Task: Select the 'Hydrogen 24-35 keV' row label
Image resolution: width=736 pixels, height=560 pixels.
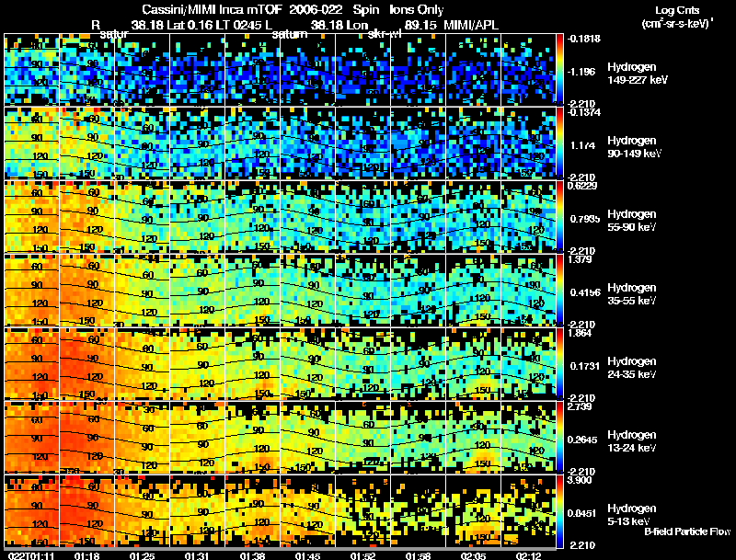Action: (x=631, y=367)
